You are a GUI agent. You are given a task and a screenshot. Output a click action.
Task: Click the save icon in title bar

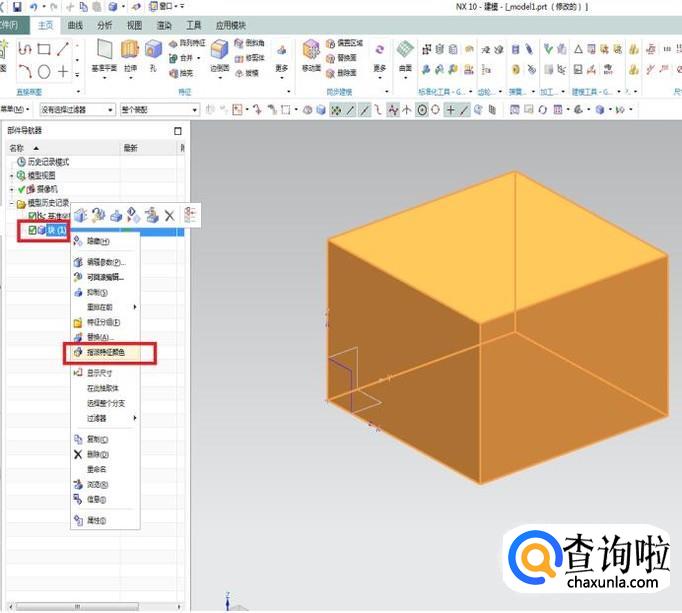tap(18, 6)
